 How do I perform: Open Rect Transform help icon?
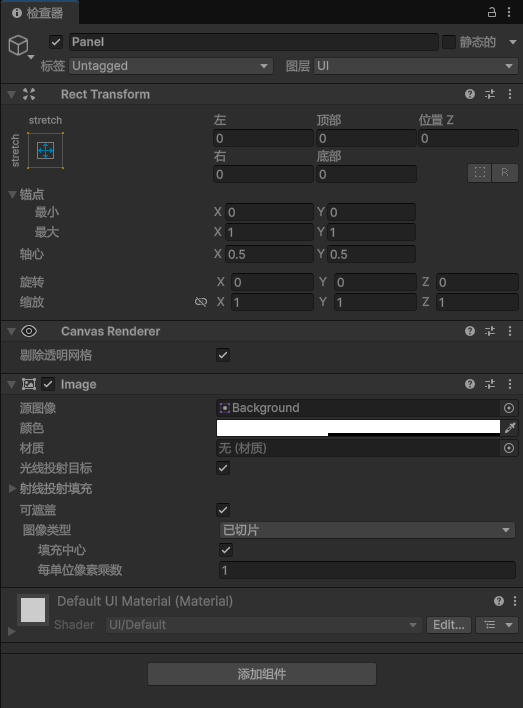(470, 94)
